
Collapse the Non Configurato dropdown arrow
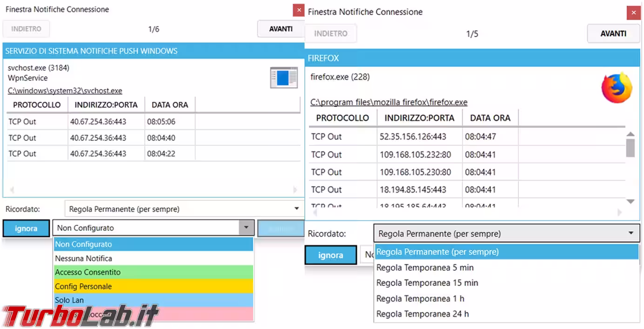click(x=246, y=228)
